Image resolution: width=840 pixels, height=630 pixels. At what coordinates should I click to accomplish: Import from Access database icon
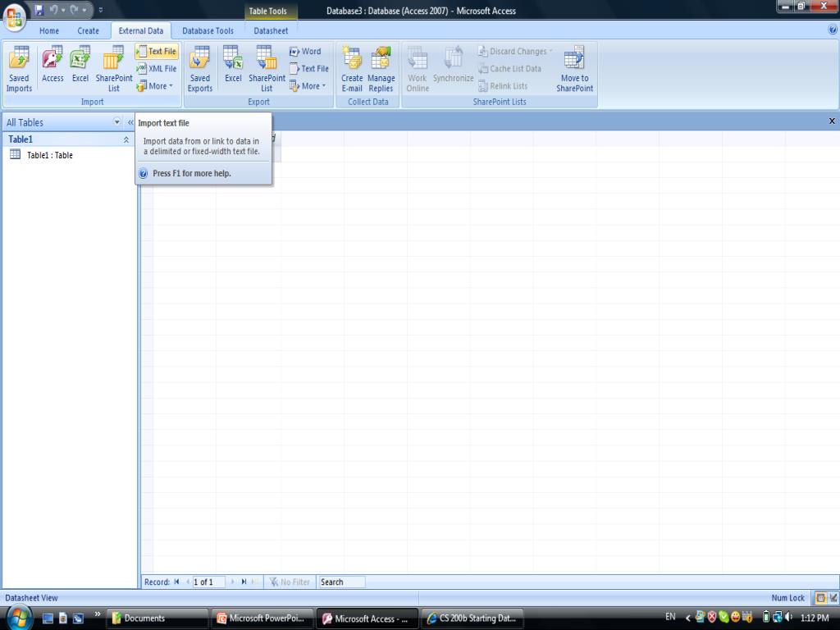click(x=52, y=64)
